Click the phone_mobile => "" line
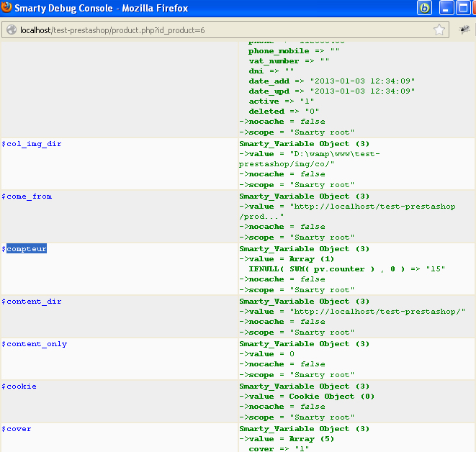Image resolution: width=476 pixels, height=452 pixels. (294, 51)
